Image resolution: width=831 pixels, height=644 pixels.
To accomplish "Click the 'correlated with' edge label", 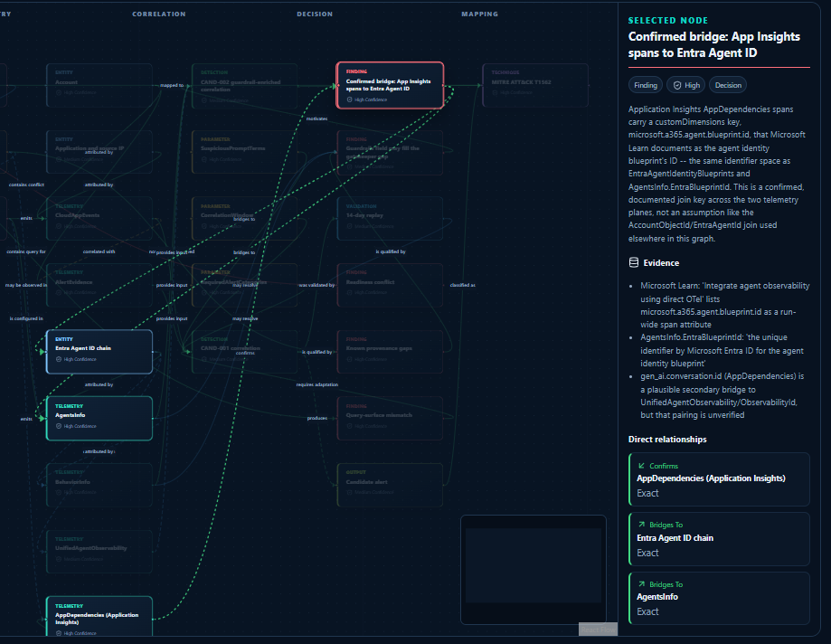I will 99,251.
